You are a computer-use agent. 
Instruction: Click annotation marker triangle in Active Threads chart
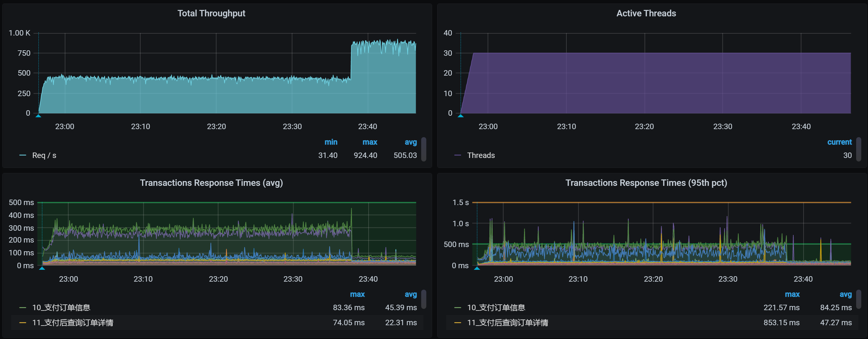(x=461, y=116)
